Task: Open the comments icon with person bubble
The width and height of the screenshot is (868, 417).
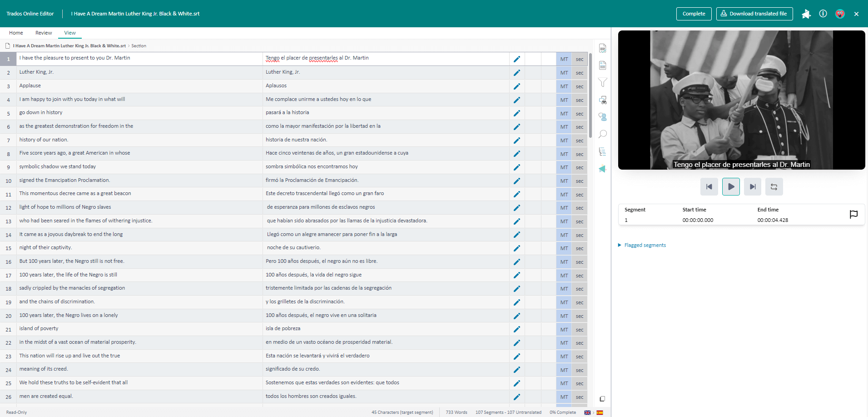Action: point(602,117)
